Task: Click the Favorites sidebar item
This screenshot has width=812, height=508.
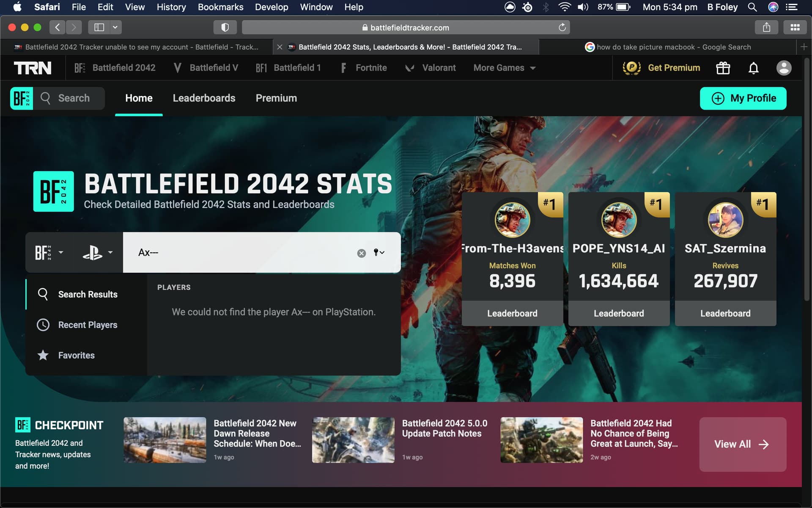Action: tap(76, 355)
